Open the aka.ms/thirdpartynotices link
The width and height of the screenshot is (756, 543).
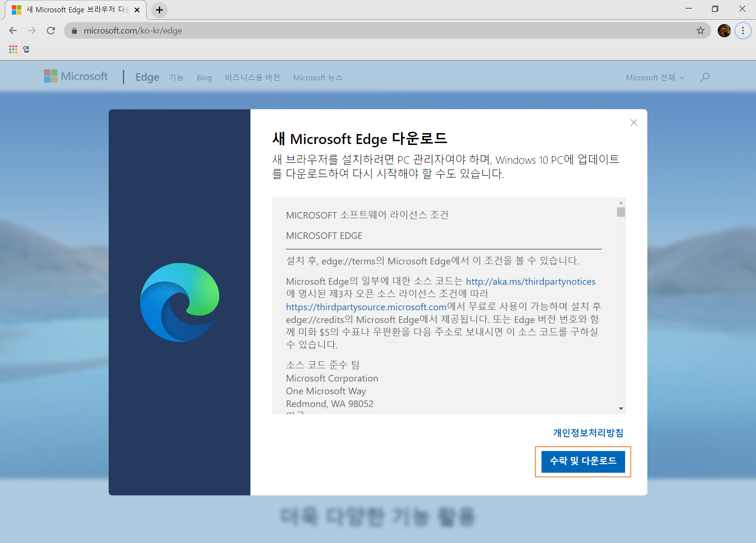point(531,281)
